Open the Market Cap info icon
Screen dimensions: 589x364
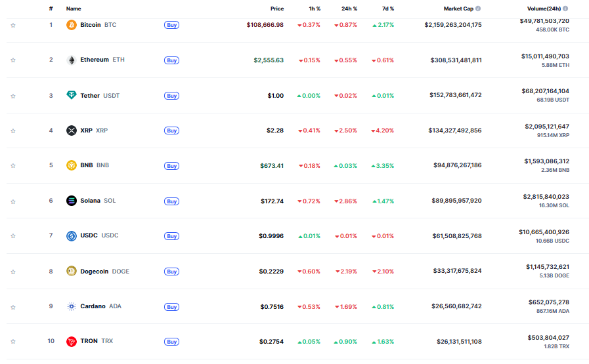point(478,9)
